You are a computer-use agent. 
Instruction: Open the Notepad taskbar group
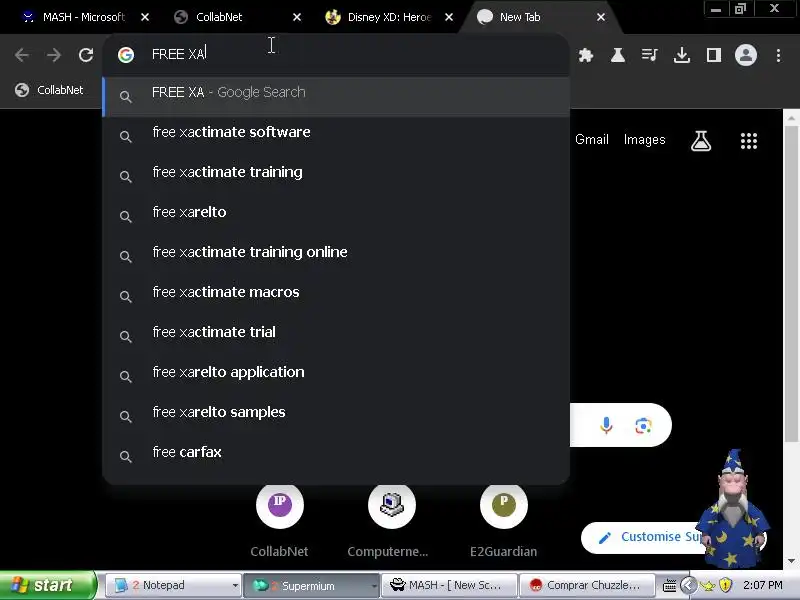(171, 585)
